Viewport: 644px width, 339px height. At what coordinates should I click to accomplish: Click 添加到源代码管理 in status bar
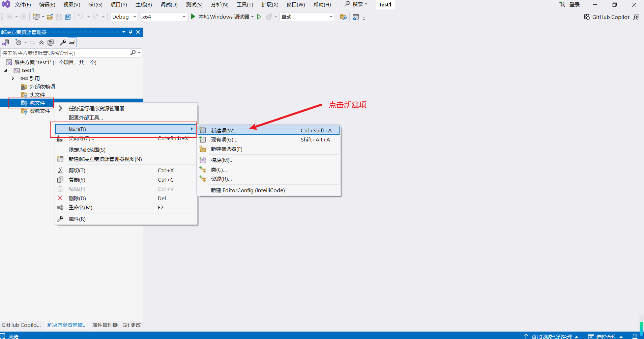(551, 336)
